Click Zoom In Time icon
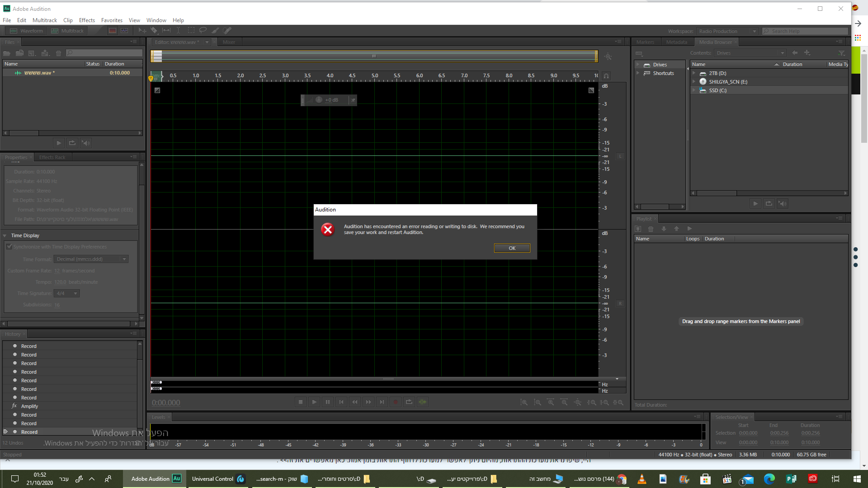 [x=551, y=402]
